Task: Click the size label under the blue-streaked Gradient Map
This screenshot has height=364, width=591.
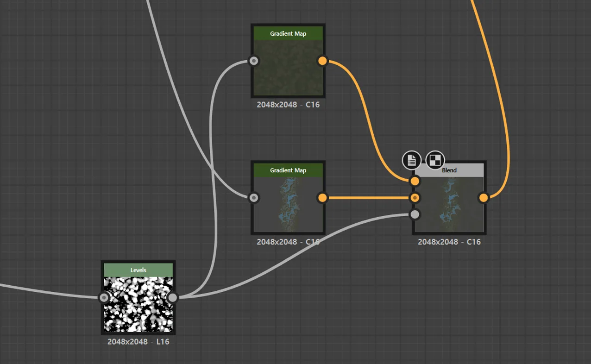Action: 288,242
